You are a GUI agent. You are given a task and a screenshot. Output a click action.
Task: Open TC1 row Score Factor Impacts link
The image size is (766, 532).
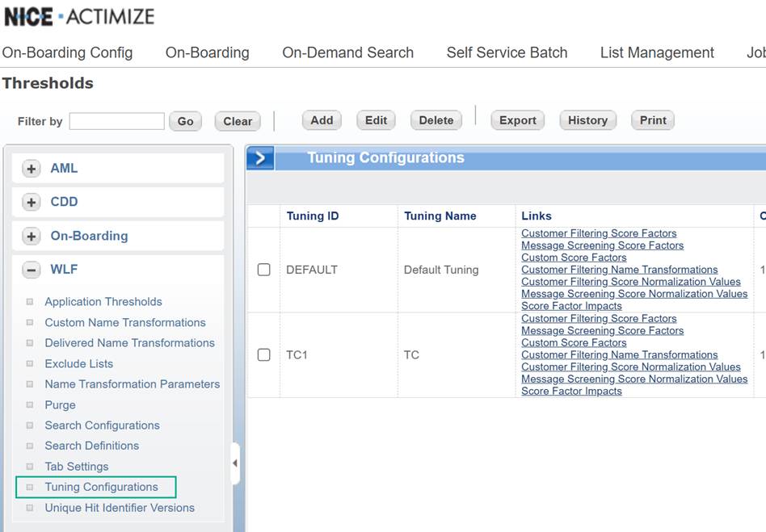571,391
